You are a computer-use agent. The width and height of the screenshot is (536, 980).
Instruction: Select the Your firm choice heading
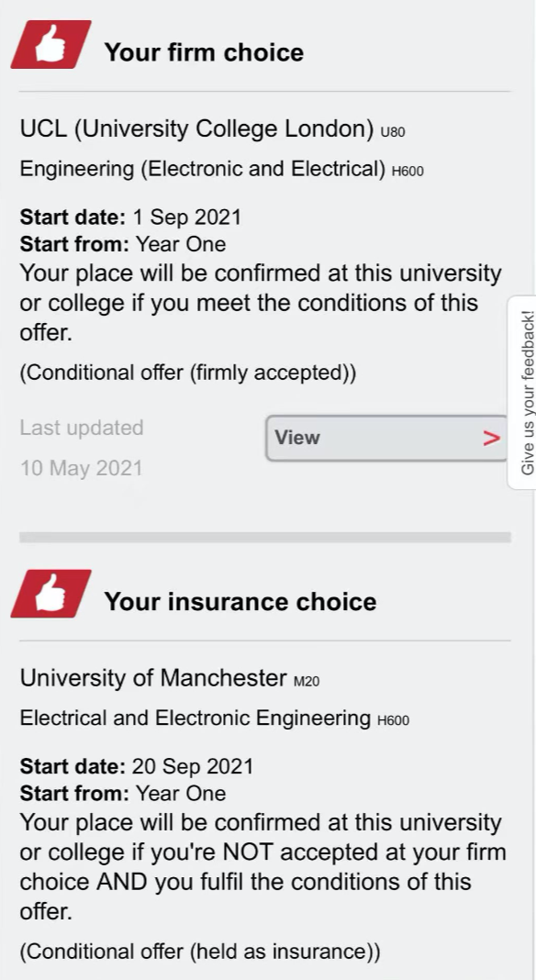[x=204, y=52]
